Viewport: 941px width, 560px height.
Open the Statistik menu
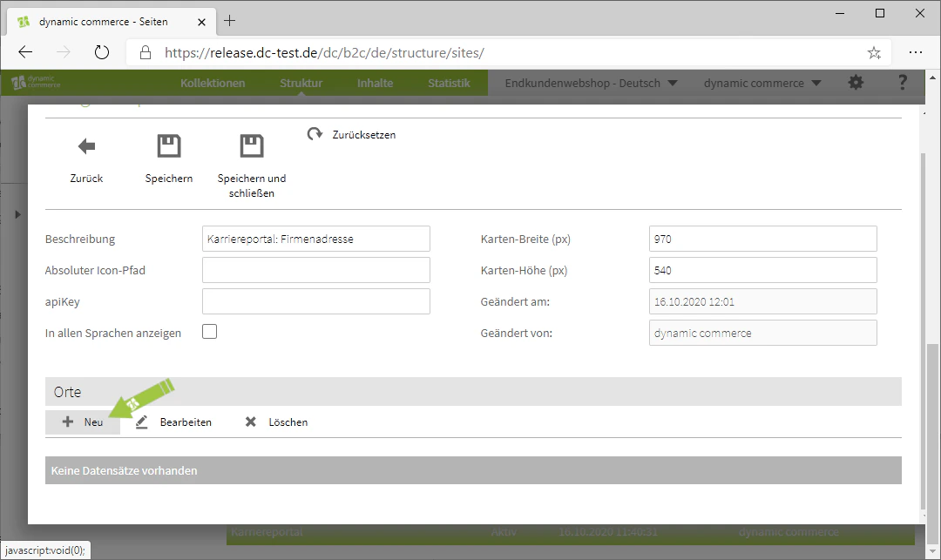449,84
